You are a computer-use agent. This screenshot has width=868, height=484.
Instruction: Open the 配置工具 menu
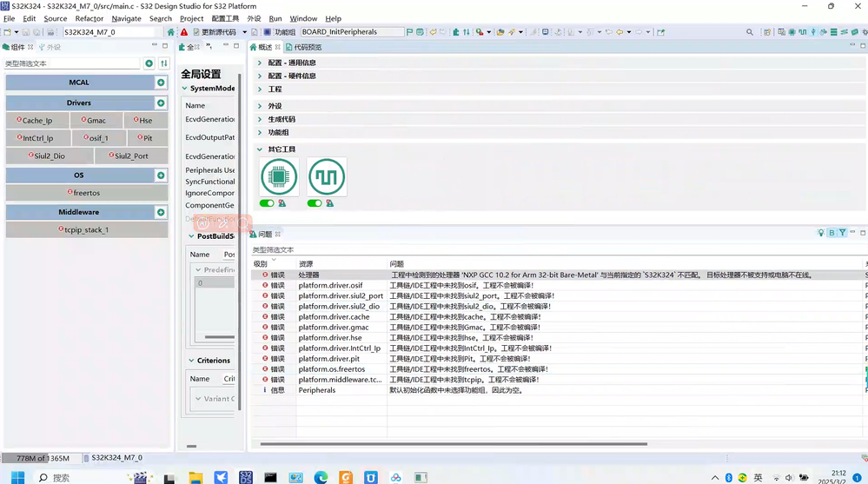[x=225, y=18]
